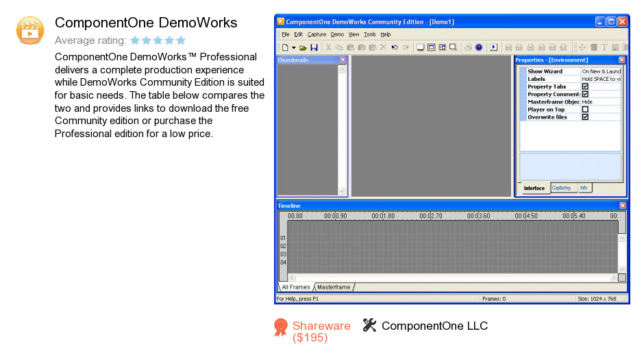The image size is (644, 362).
Task: Click the orange Shareware ribbon badge icon
Action: (x=281, y=328)
